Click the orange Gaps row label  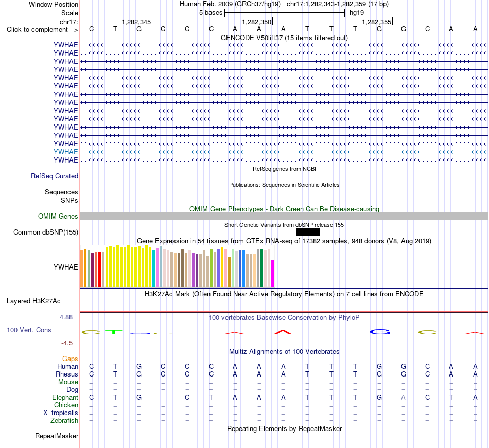70,359
